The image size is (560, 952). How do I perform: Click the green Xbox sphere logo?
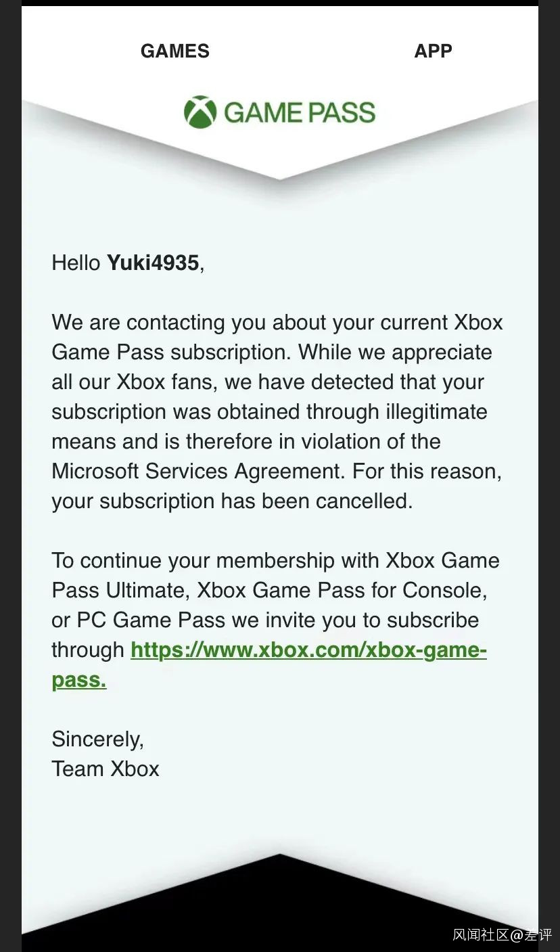(x=200, y=112)
